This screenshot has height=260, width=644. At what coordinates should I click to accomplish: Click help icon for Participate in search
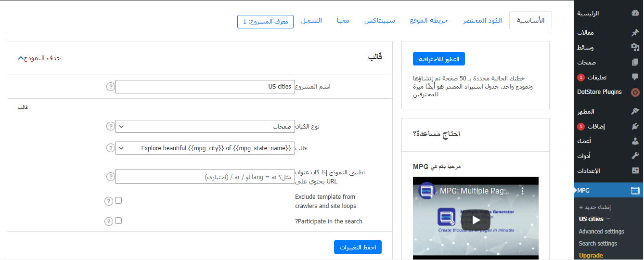pyautogui.click(x=109, y=221)
